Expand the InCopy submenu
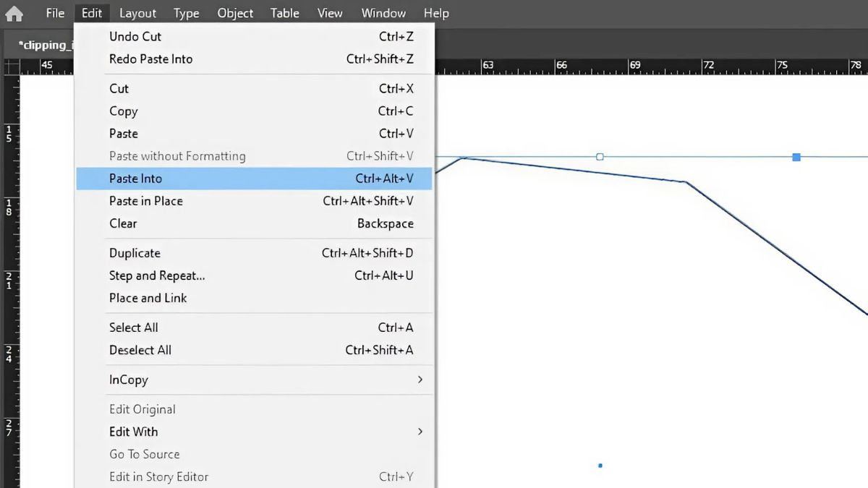The width and height of the screenshot is (868, 488). point(254,380)
